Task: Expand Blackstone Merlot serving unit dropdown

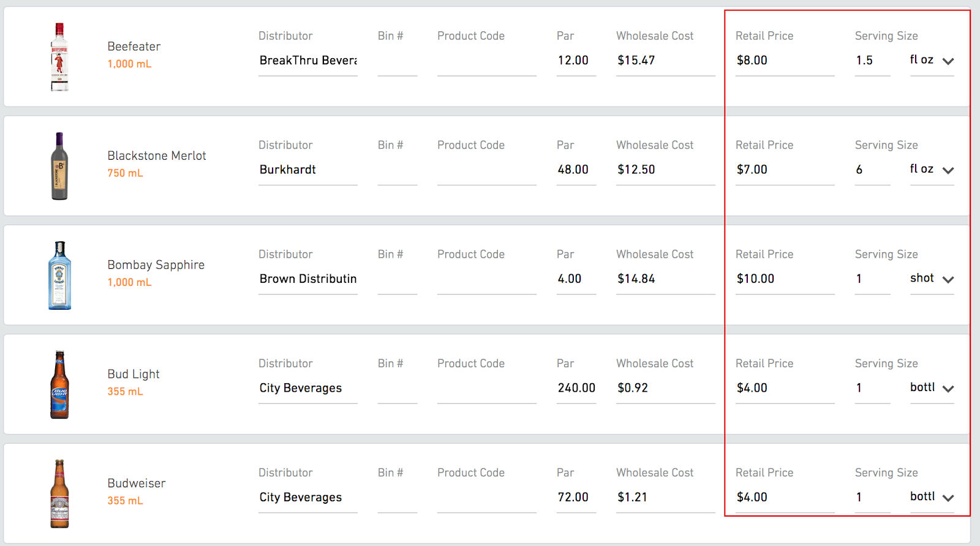Action: [932, 170]
